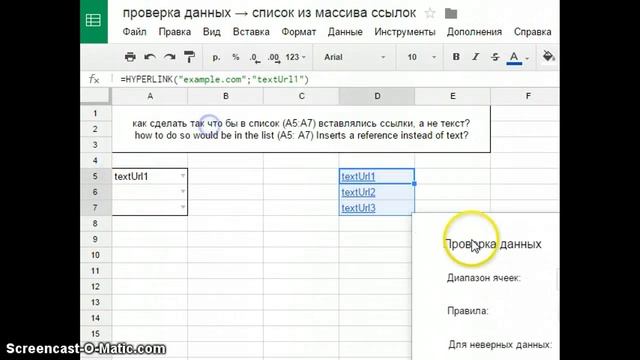This screenshot has height=360, width=640.
Task: Print the spreadsheet with printer icon
Action: click(x=130, y=57)
